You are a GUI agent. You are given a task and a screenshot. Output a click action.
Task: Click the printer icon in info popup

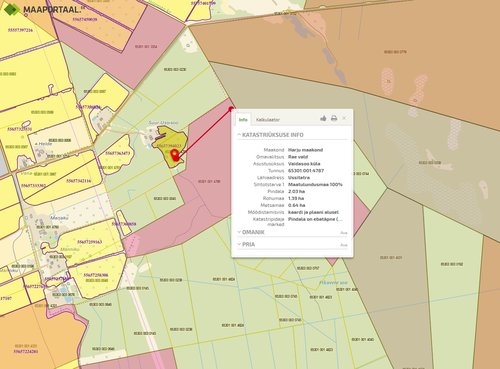point(334,118)
